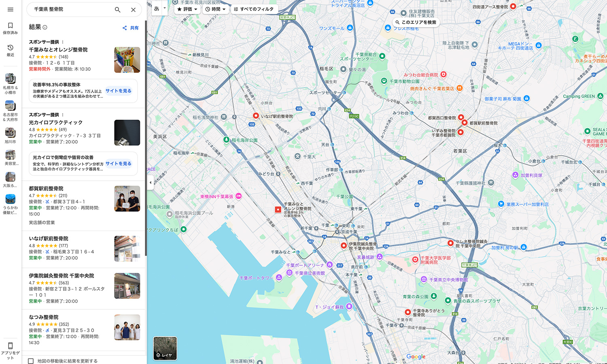The image size is (607, 364).
Task: Click 千葉県 整骨院 search field
Action: (x=71, y=9)
